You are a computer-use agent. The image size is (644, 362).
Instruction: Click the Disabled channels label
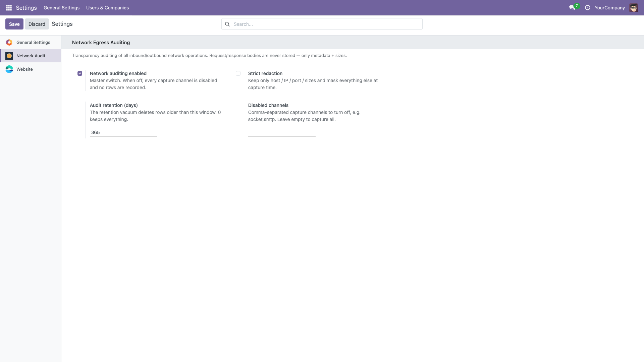(x=268, y=105)
